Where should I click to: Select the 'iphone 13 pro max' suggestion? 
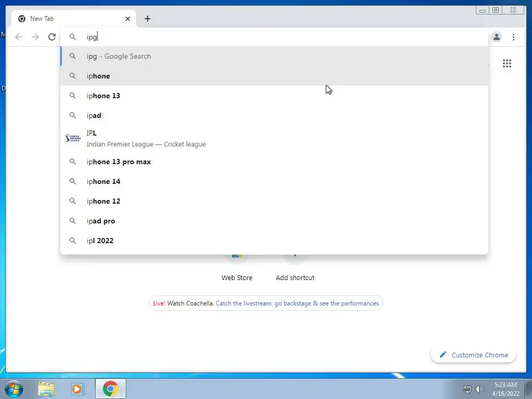pos(274,162)
